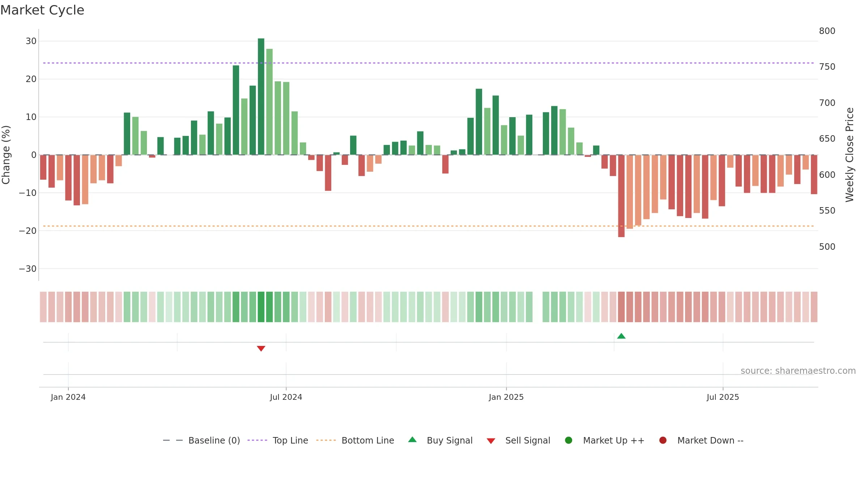This screenshot has height=488, width=868.
Task: Toggle the Top Line legend entry
Action: pyautogui.click(x=278, y=440)
